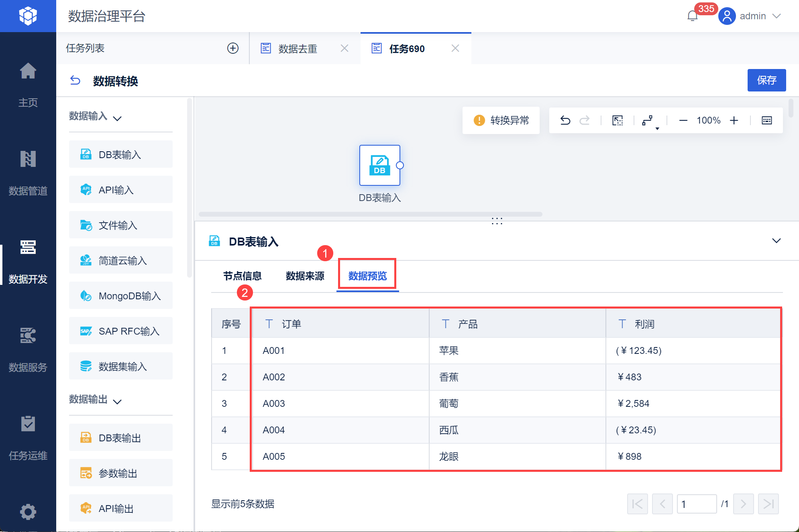Click the back arrow beside 数据转换
The width and height of the screenshot is (799, 532).
(75, 81)
